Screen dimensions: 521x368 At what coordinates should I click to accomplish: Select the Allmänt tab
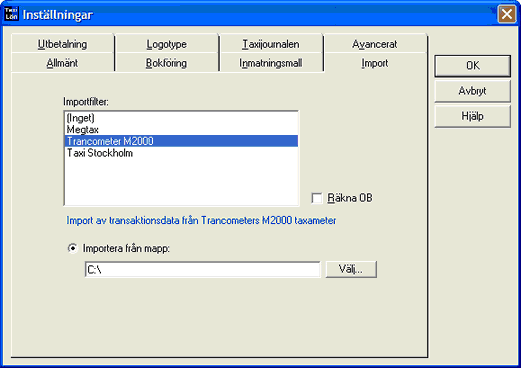click(62, 63)
